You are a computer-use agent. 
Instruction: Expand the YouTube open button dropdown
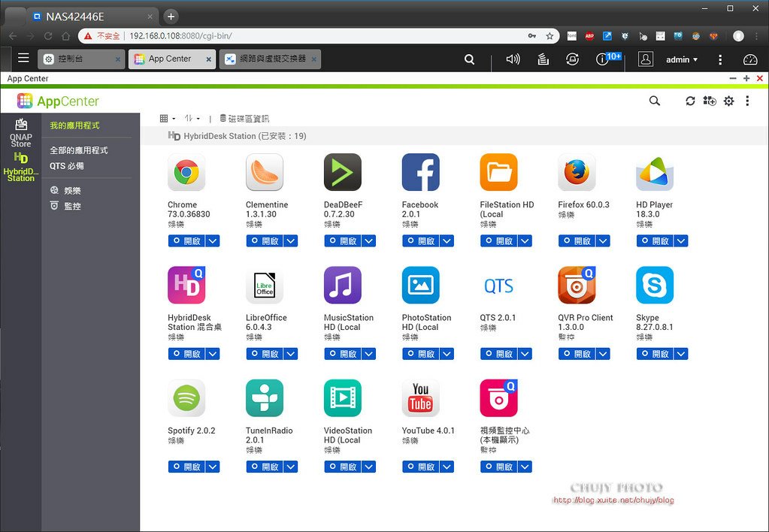point(447,467)
